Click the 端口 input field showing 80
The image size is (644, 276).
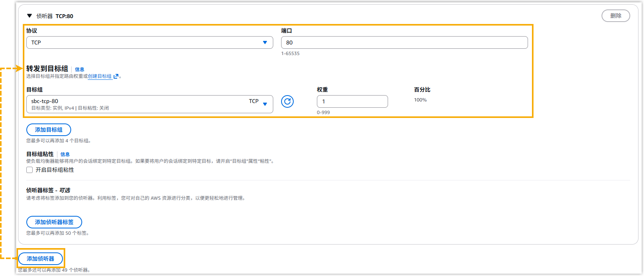[x=404, y=42]
